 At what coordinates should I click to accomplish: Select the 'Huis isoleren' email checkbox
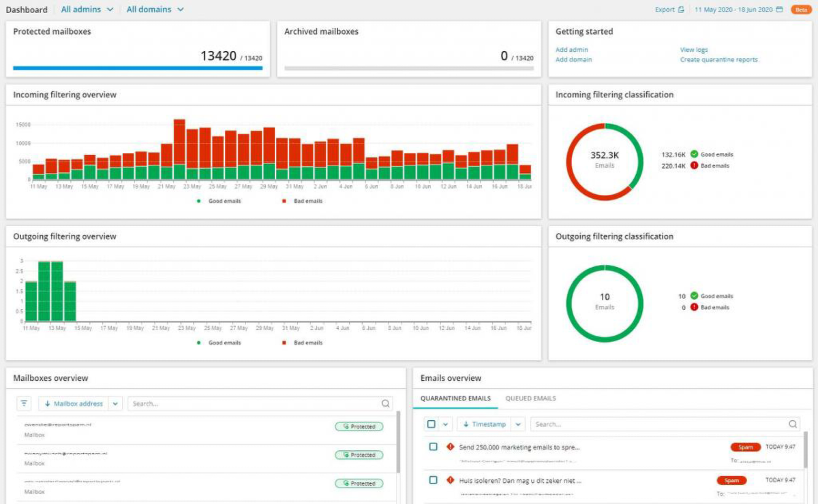pyautogui.click(x=433, y=480)
